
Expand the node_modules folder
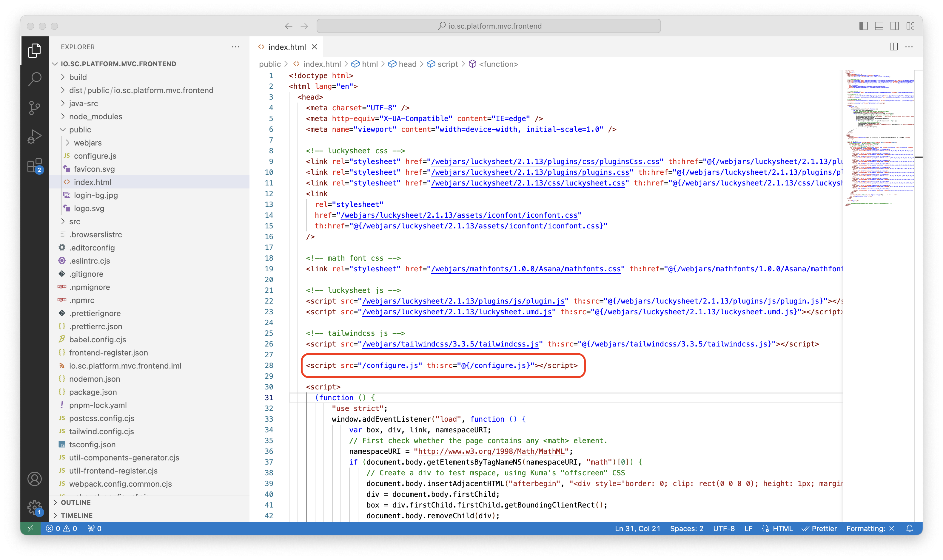[x=95, y=117]
